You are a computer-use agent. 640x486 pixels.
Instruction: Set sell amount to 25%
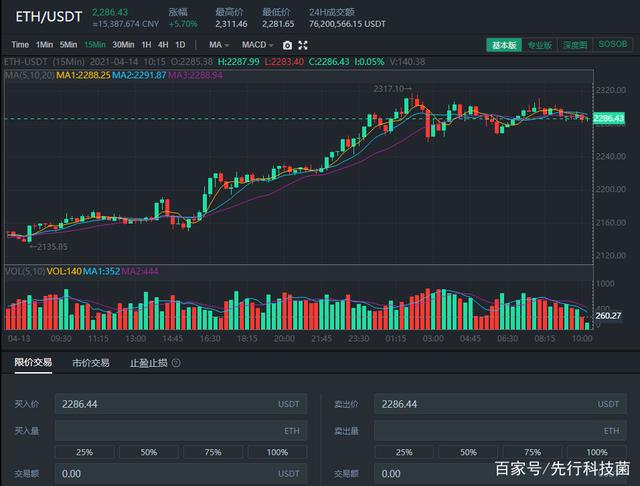point(404,452)
